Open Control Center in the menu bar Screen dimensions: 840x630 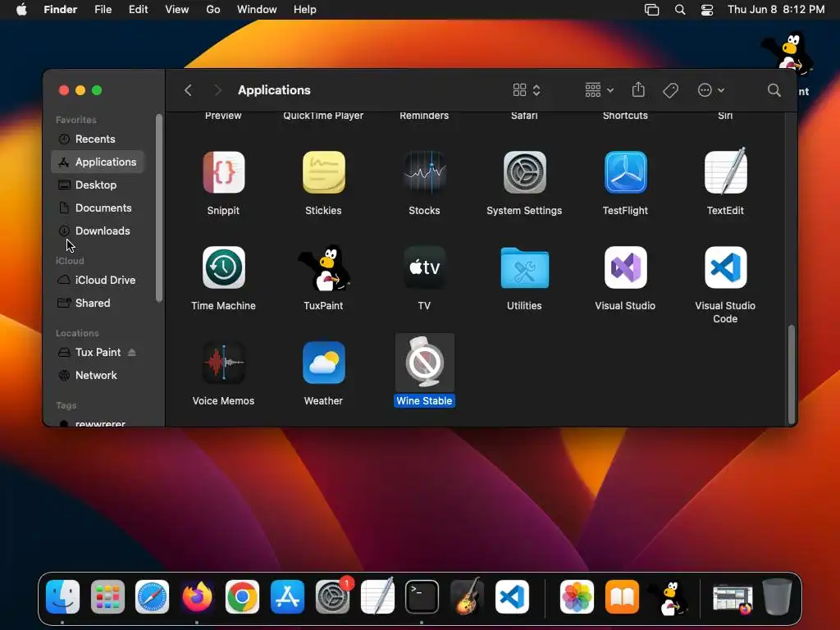707,10
